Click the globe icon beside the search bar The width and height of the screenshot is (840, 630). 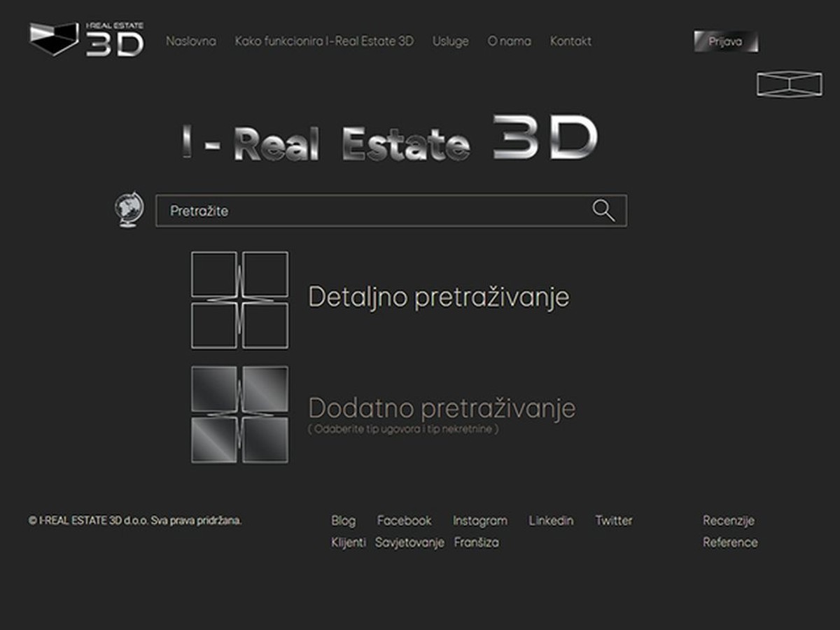pos(128,209)
